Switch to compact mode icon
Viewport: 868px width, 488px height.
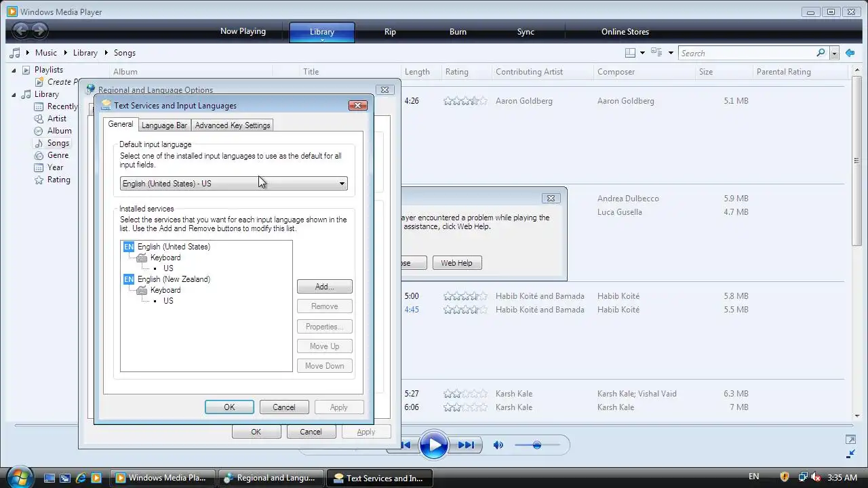coord(850,454)
